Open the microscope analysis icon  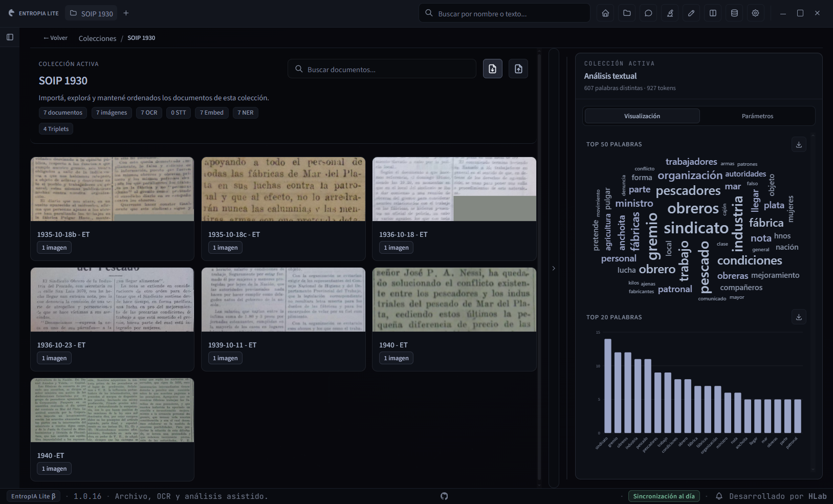670,13
